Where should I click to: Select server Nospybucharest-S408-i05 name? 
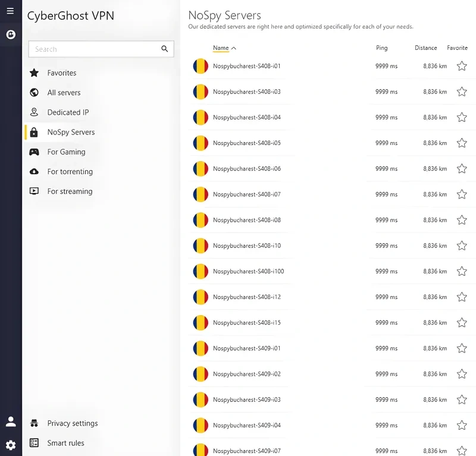pos(247,143)
